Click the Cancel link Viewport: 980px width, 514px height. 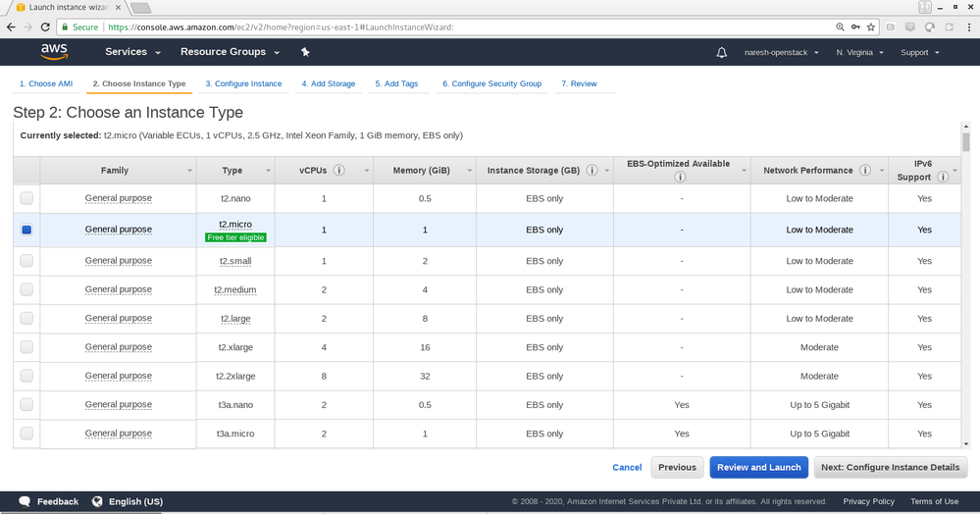(x=627, y=468)
